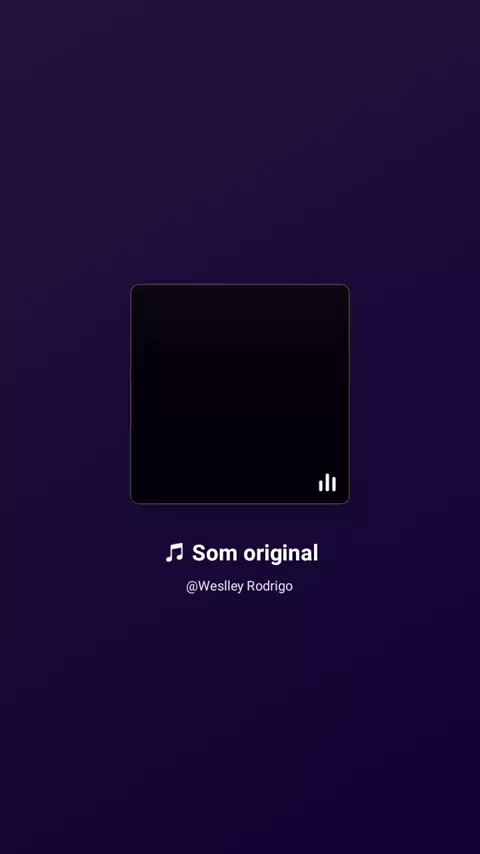Tap the bold Som original heading
Image resolution: width=480 pixels, height=854 pixels.
click(x=255, y=553)
